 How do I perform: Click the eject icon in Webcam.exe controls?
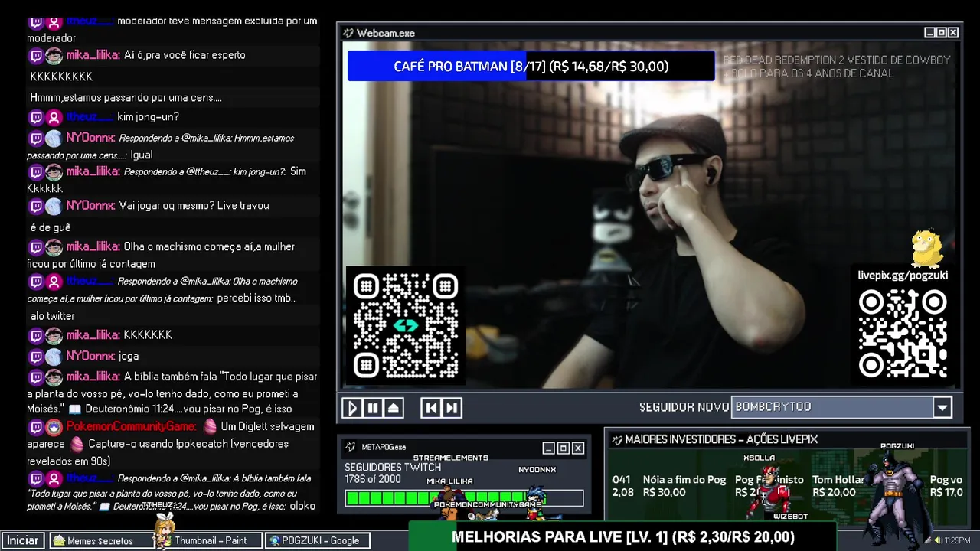tap(393, 408)
